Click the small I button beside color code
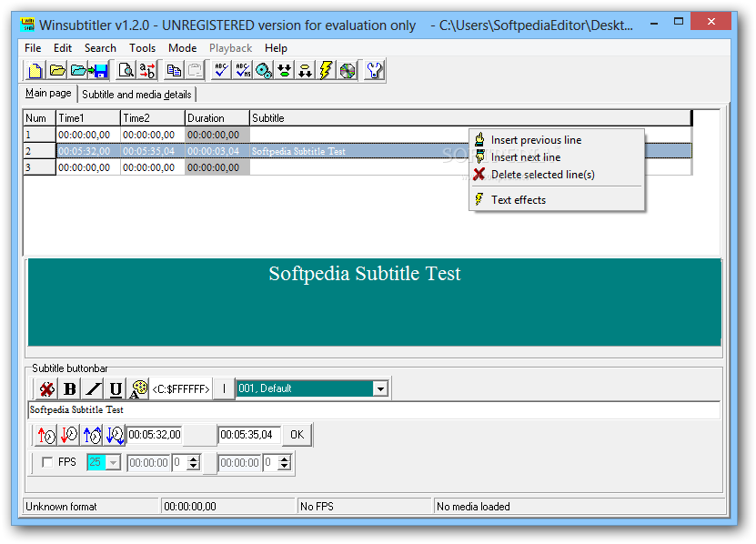Image resolution: width=756 pixels, height=544 pixels. point(224,388)
